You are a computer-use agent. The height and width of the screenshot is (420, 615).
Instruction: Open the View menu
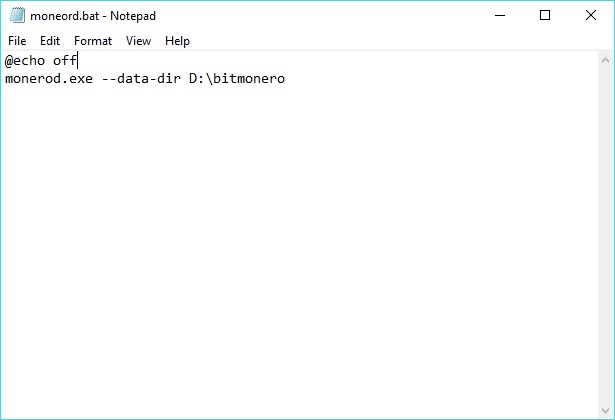click(x=138, y=41)
